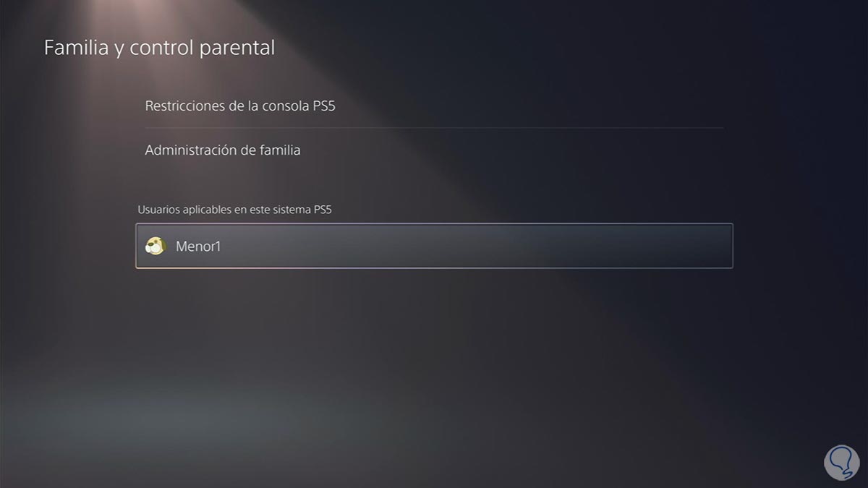This screenshot has height=488, width=868.
Task: Click the word Restricciones in first option
Action: pyautogui.click(x=185, y=106)
